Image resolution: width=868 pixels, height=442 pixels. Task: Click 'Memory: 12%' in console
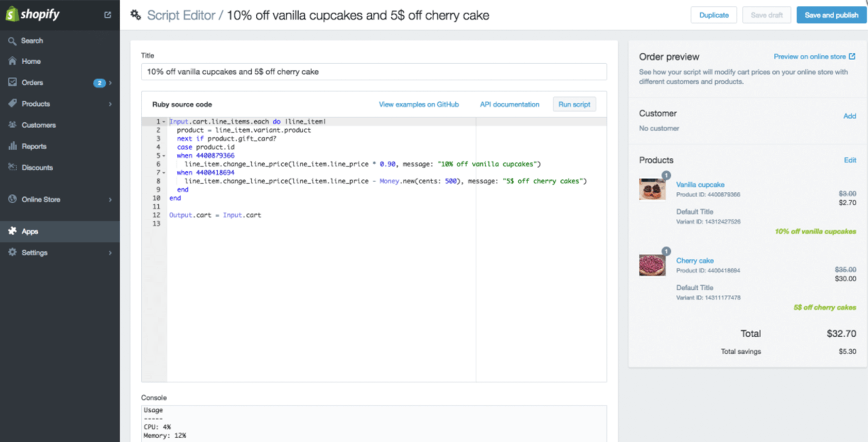click(x=165, y=436)
